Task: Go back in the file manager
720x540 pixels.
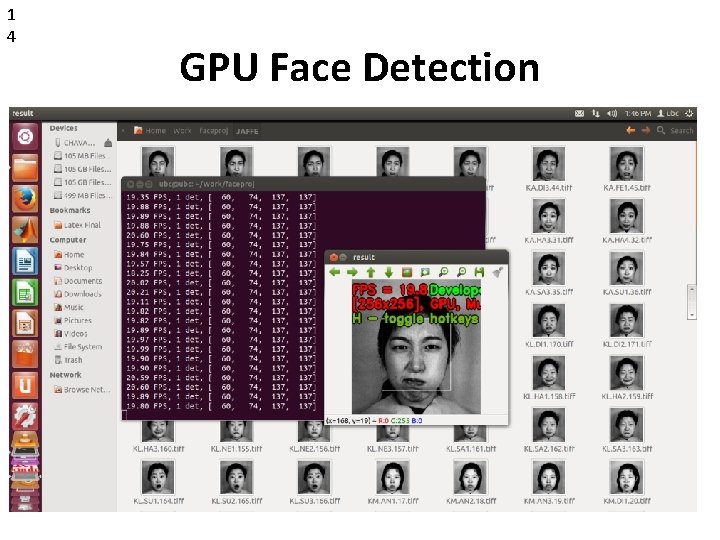Action: click(630, 130)
